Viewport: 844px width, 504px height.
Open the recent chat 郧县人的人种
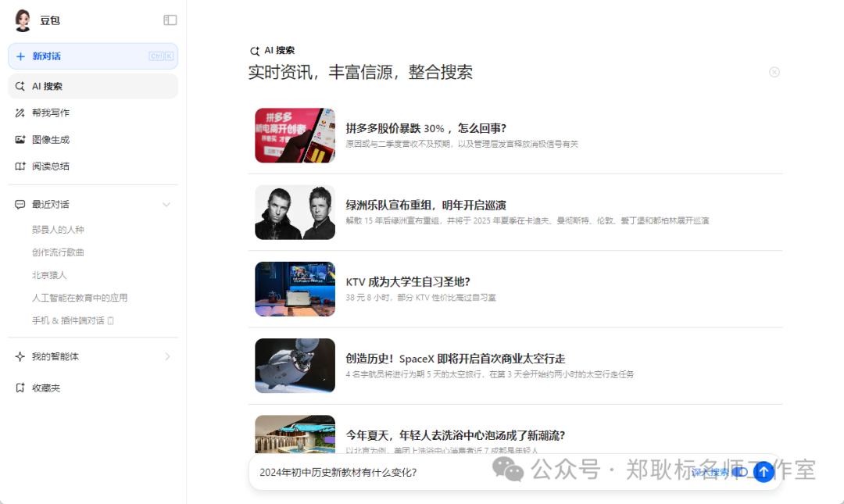click(x=58, y=230)
